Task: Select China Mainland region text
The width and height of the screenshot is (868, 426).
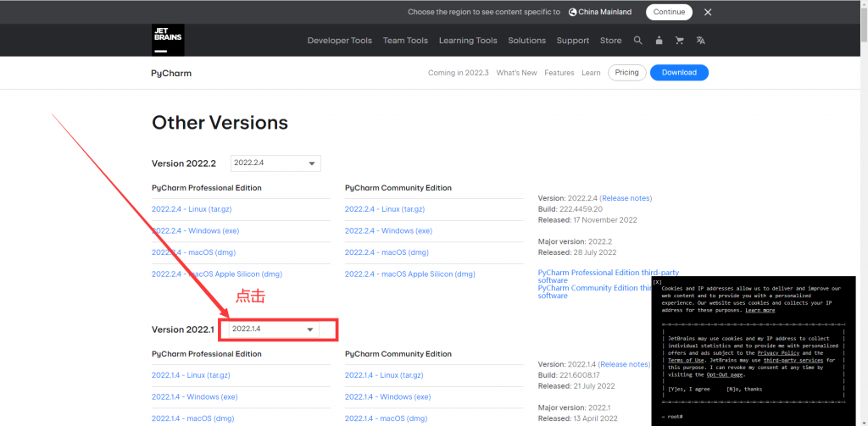Action: (605, 12)
